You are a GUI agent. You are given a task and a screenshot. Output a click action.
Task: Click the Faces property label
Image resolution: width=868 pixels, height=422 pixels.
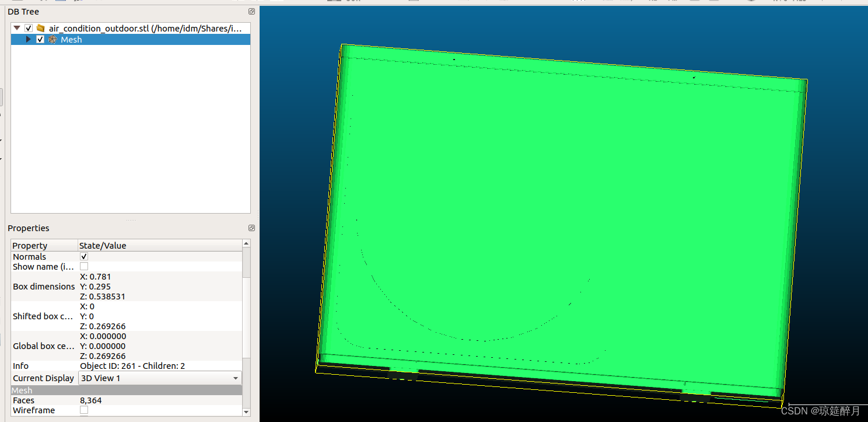click(23, 400)
